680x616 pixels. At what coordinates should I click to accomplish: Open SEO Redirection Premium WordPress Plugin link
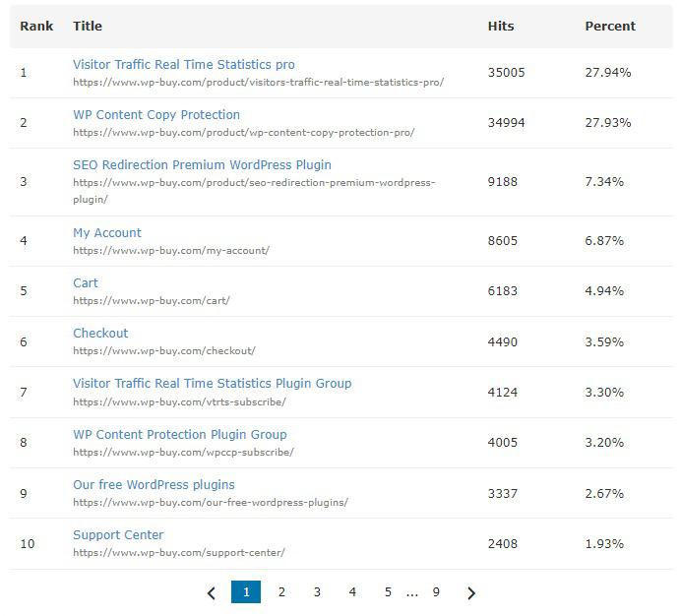click(x=202, y=165)
